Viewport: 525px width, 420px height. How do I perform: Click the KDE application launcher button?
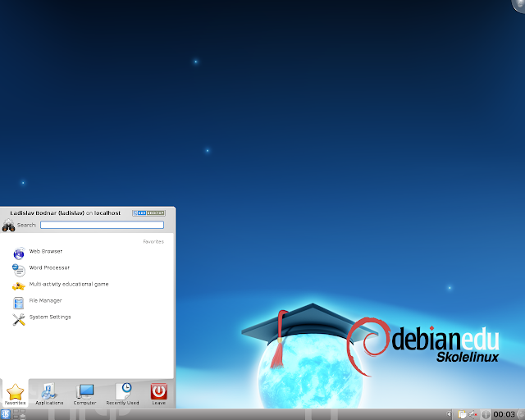[x=6, y=414]
